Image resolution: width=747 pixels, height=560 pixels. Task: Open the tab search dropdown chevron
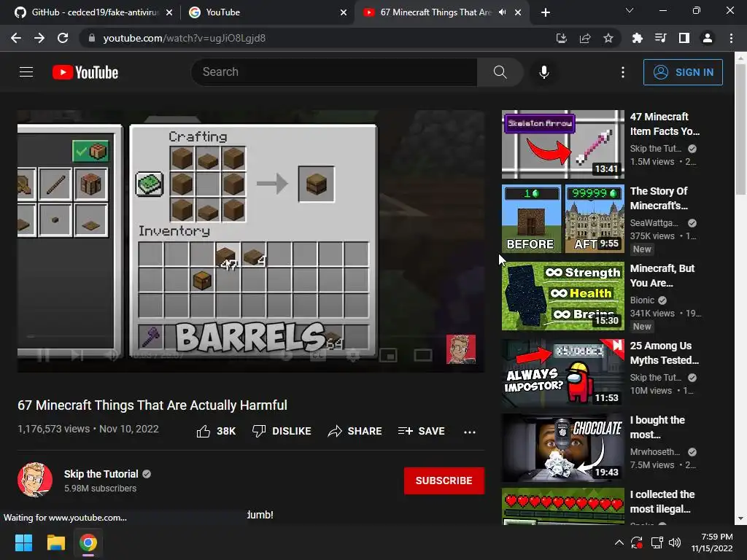(x=630, y=10)
